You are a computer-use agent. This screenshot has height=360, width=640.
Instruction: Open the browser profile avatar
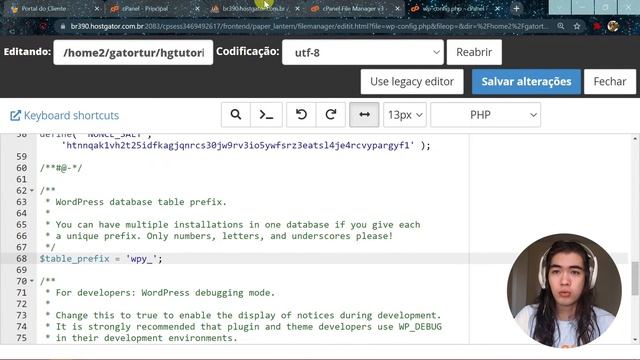pos(613,27)
